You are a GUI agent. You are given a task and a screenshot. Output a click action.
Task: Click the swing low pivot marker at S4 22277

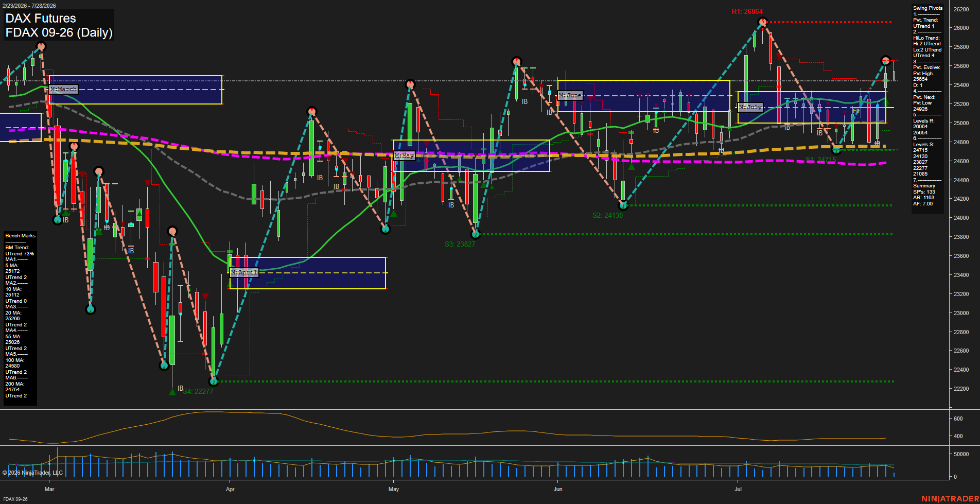pos(214,381)
